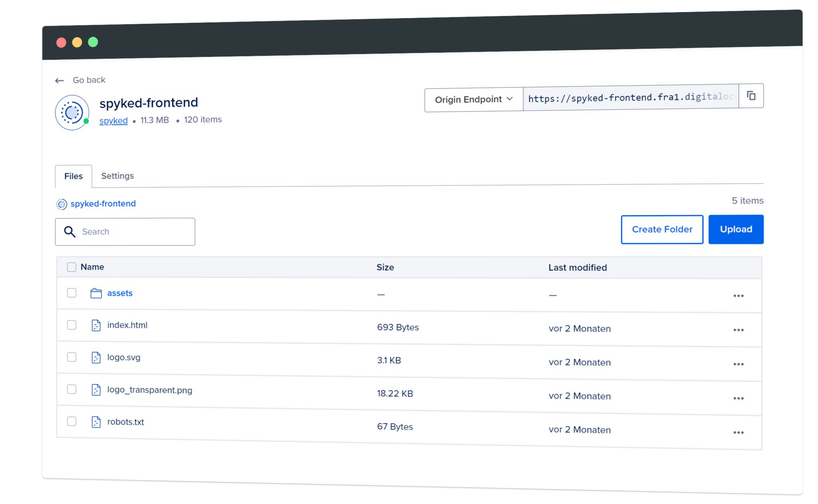Viewport: 818px width, 504px height.
Task: Select the logo_transparent.png checkbox
Action: coord(72,389)
